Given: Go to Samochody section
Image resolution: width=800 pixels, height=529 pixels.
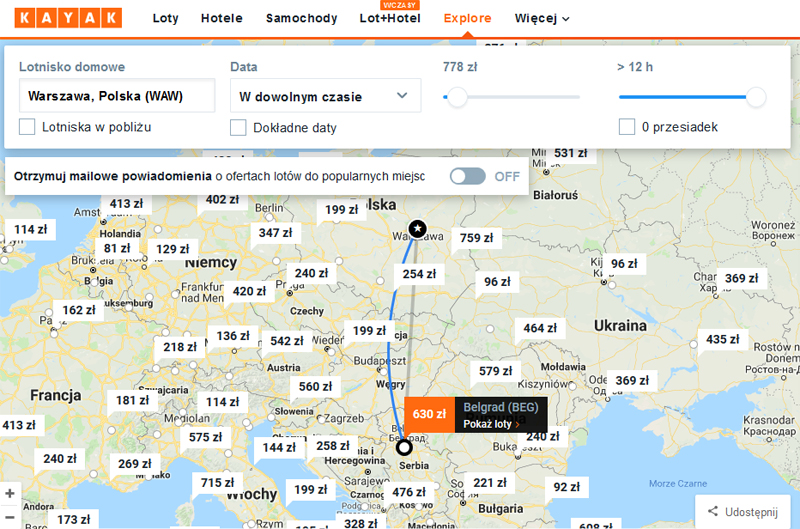Looking at the screenshot, I should point(302,18).
